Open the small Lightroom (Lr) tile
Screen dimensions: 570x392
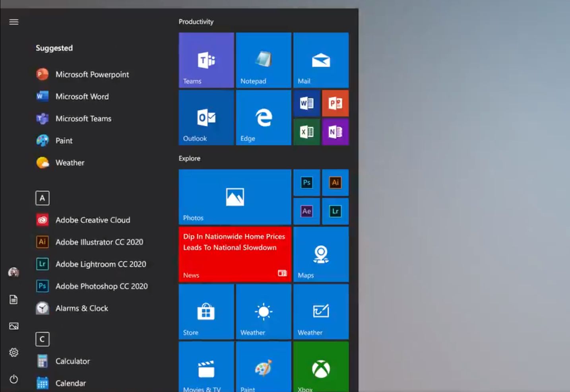(335, 212)
